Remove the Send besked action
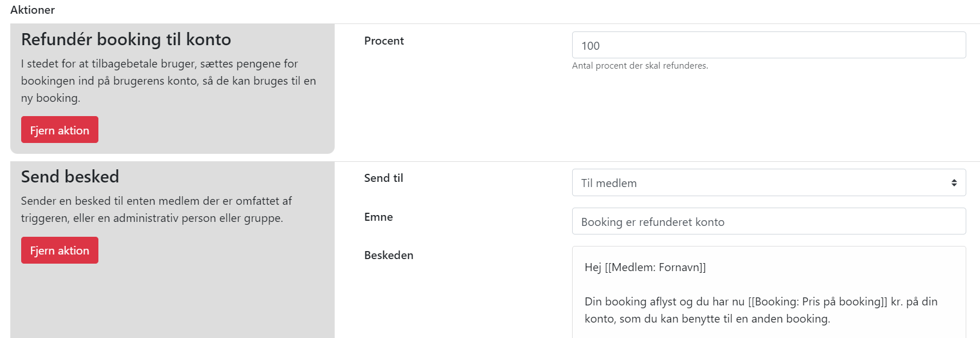 pos(59,250)
